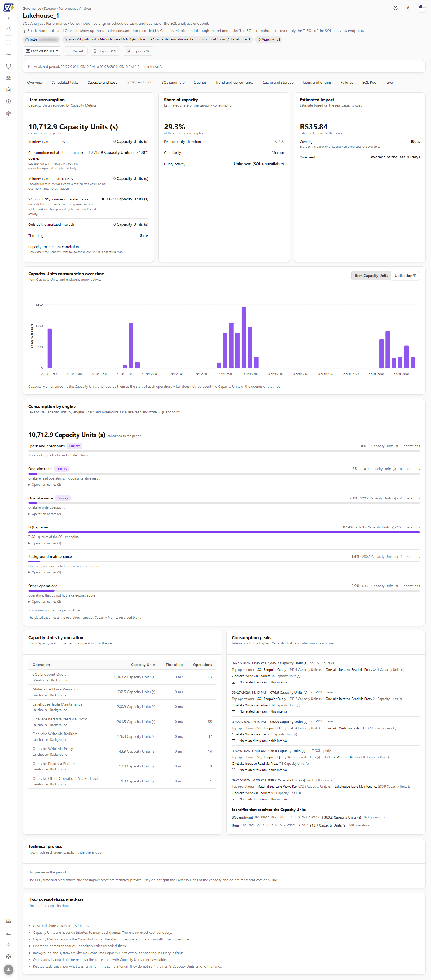The width and height of the screenshot is (431, 980).
Task: Click the tallest bar in consumption chart
Action: [x=244, y=337]
